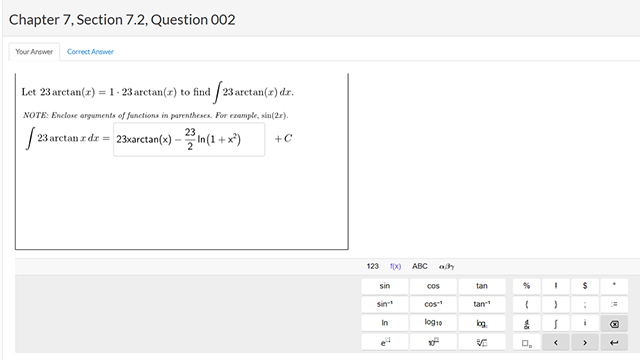Insert the e exponent key

tap(384, 342)
